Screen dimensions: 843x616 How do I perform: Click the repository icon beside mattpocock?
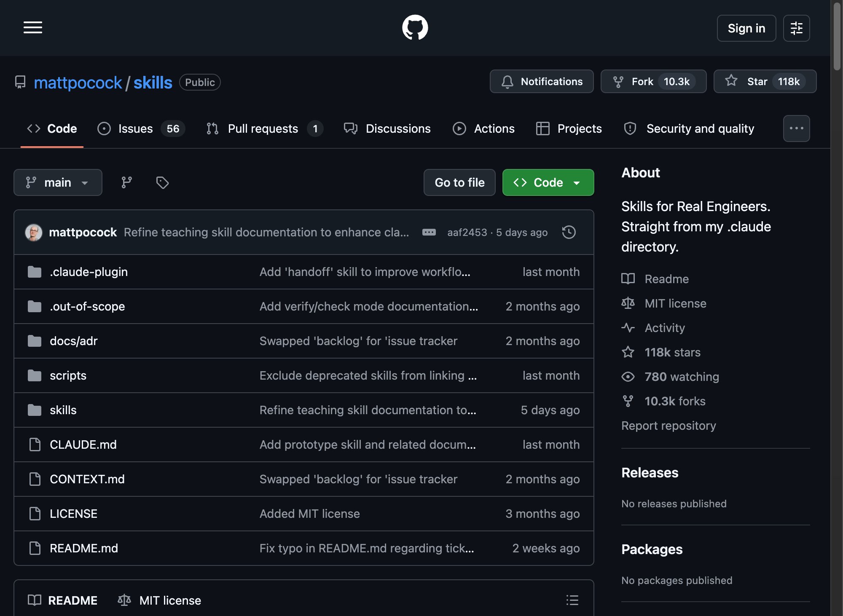20,82
